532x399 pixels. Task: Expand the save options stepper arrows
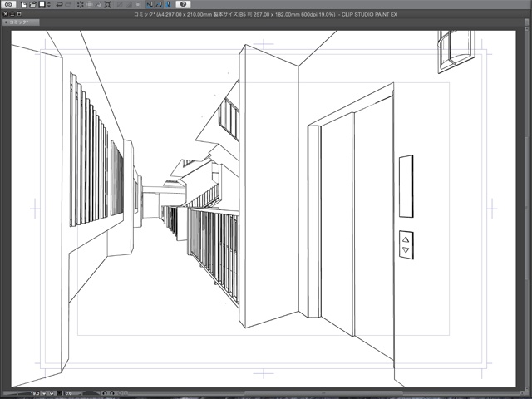49,5
